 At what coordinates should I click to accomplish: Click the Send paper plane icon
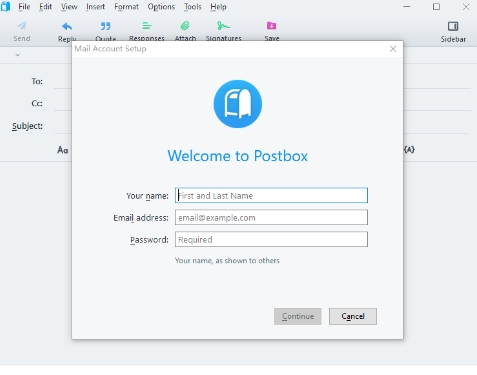click(x=22, y=26)
